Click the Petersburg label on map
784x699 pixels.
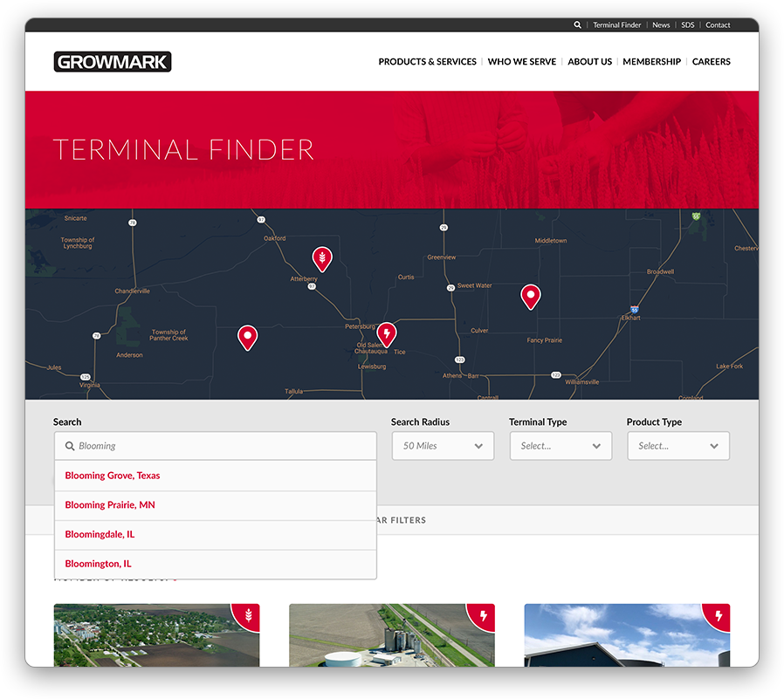pos(360,326)
